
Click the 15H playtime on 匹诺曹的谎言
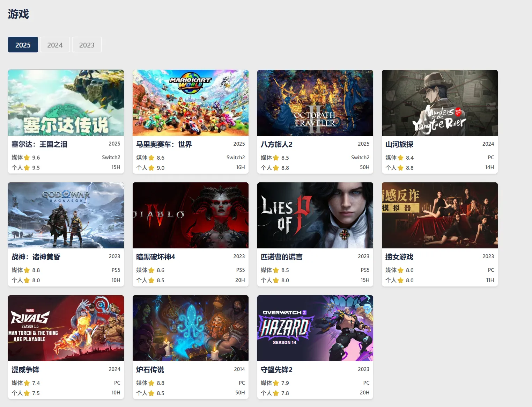365,280
